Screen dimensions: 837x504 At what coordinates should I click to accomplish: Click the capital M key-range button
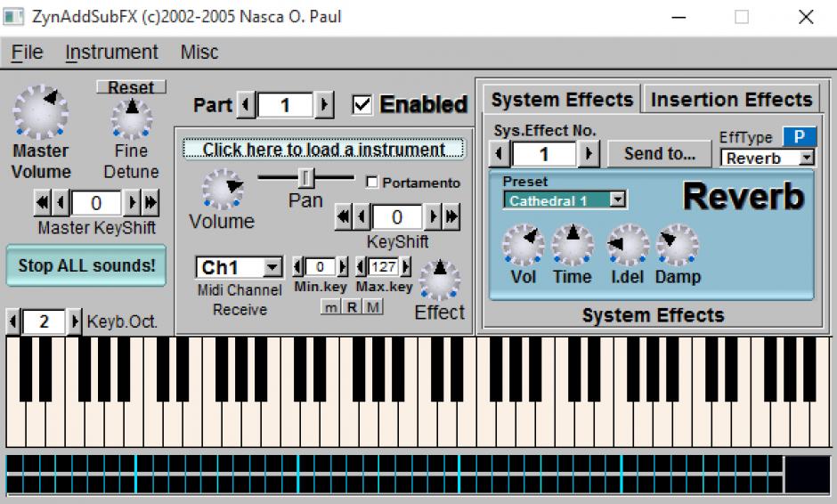(372, 307)
